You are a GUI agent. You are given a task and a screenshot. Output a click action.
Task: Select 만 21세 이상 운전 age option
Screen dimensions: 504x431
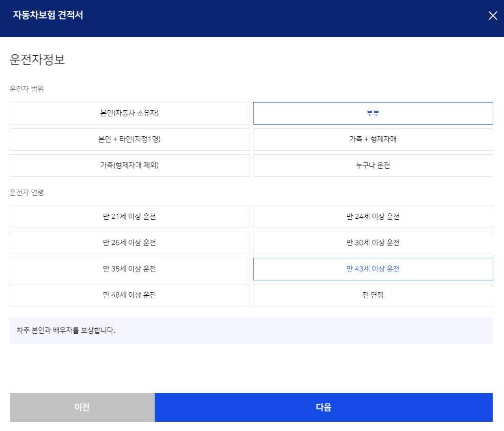click(x=129, y=217)
